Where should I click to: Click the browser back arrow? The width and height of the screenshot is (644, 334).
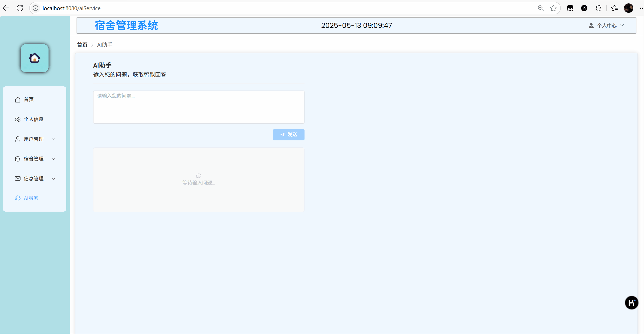[x=6, y=8]
